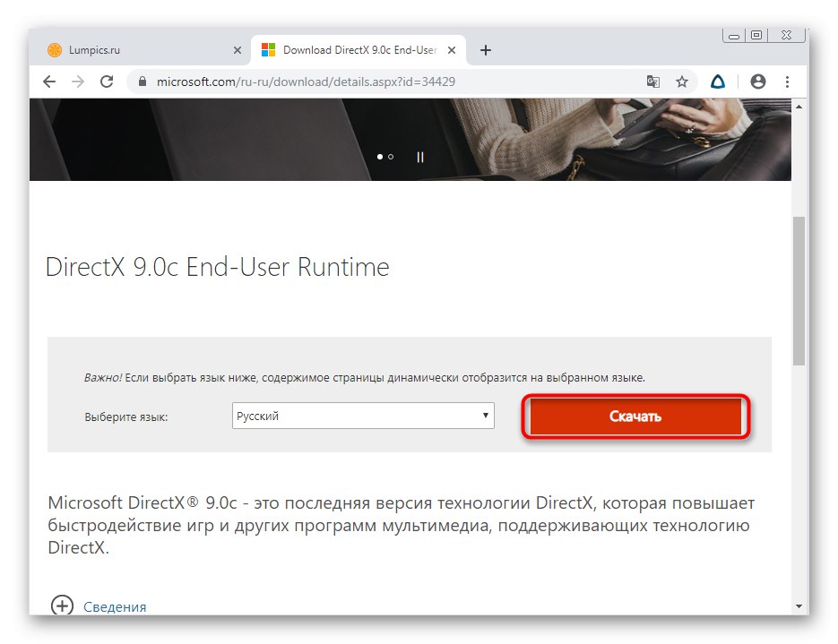Minimize the browser window
The height and width of the screenshot is (644, 838).
pos(734,36)
